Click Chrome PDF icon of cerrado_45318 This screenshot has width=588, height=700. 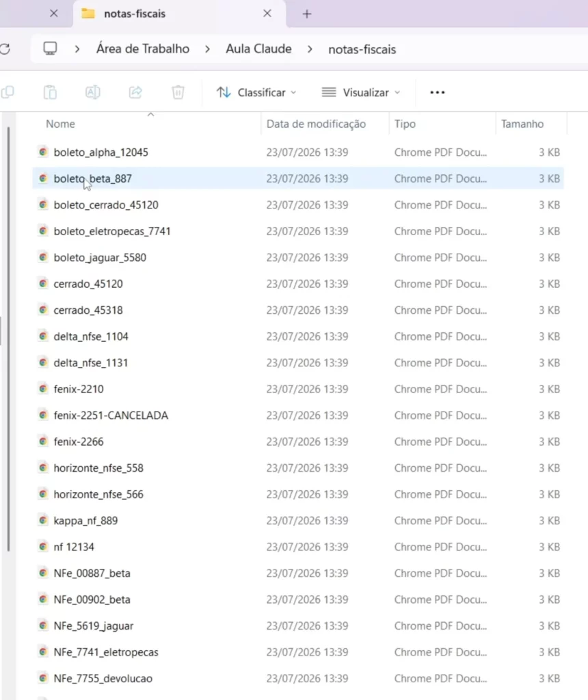coord(43,310)
